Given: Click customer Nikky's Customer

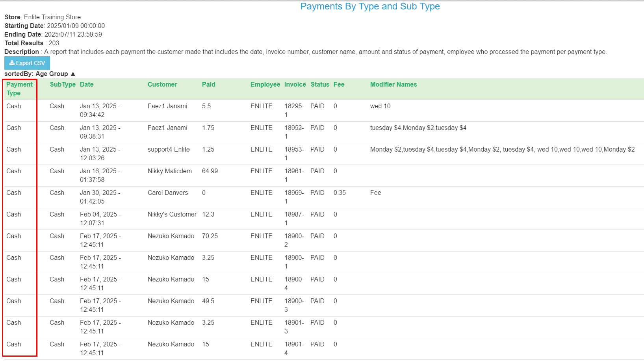Looking at the screenshot, I should (172, 215).
